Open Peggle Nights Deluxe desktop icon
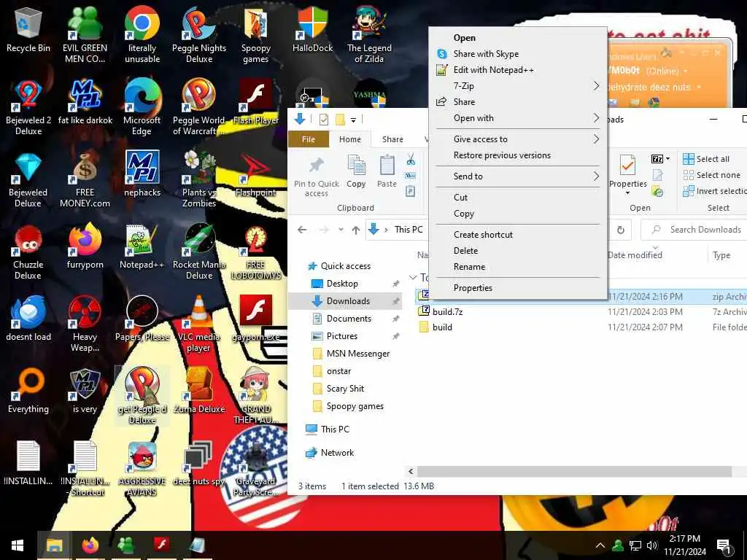The height and width of the screenshot is (560, 747). 199,34
